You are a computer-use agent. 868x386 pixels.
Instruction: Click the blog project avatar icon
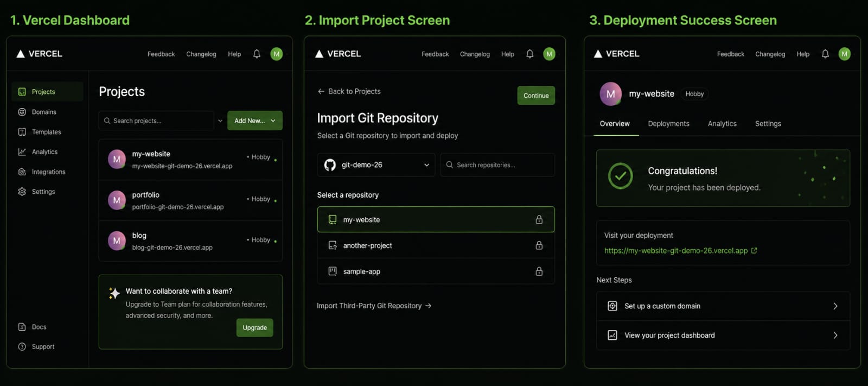(117, 241)
